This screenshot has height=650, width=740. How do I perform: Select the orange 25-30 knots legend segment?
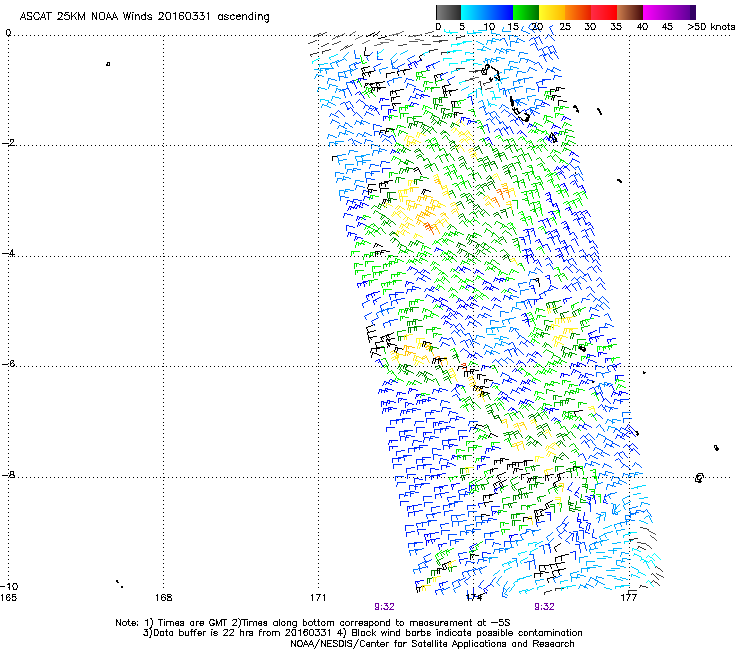pyautogui.click(x=578, y=12)
